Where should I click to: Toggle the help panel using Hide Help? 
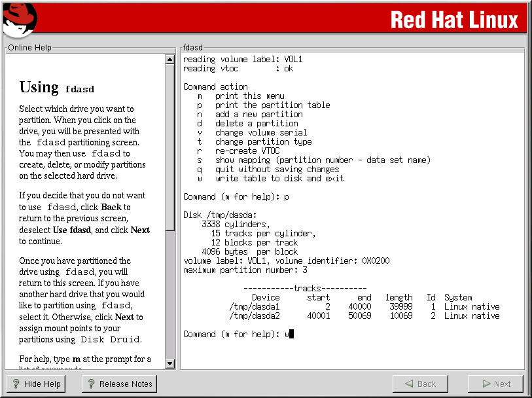click(36, 384)
